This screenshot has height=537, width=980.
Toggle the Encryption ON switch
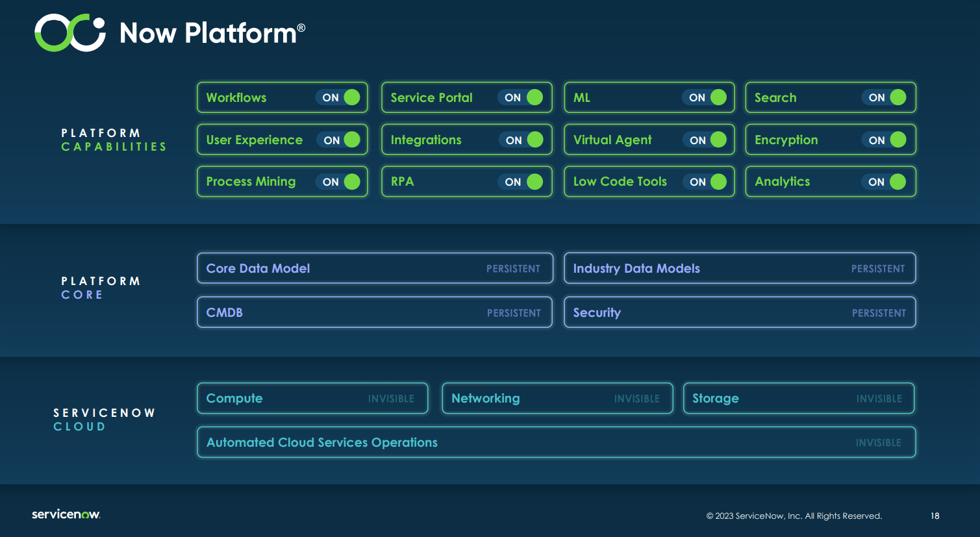(x=885, y=140)
